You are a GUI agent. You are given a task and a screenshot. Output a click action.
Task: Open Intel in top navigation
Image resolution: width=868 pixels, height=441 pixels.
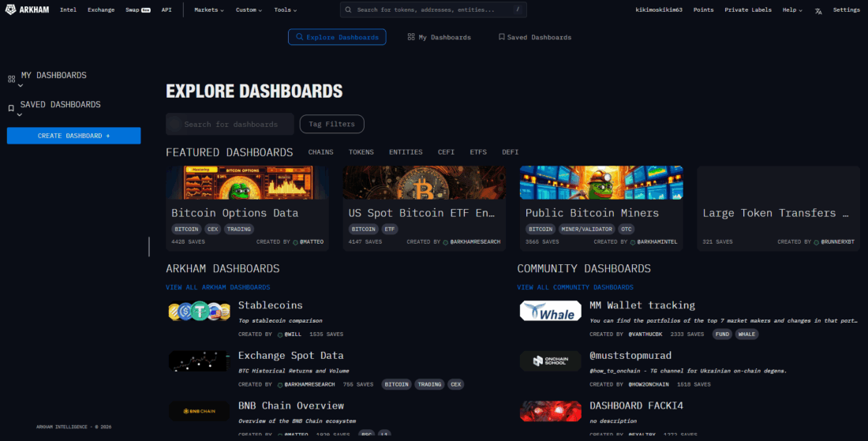[68, 10]
